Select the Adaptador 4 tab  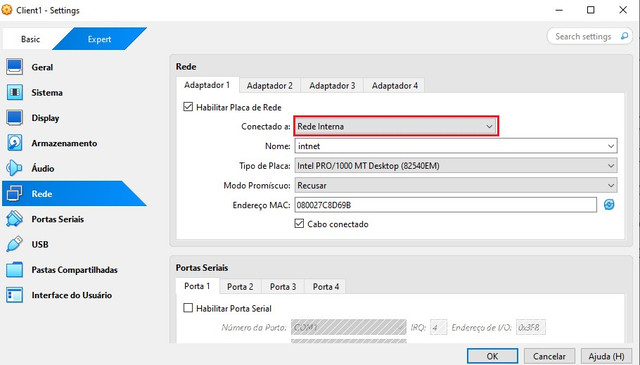pos(394,85)
